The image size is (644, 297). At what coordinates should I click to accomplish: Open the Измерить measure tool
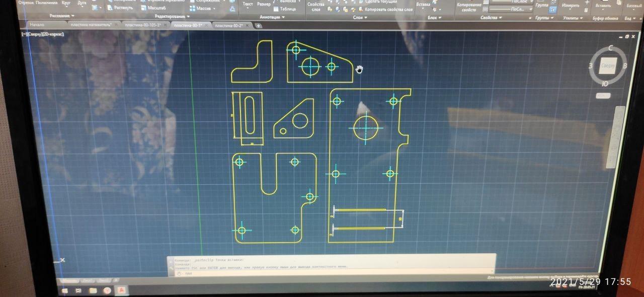click(x=571, y=5)
